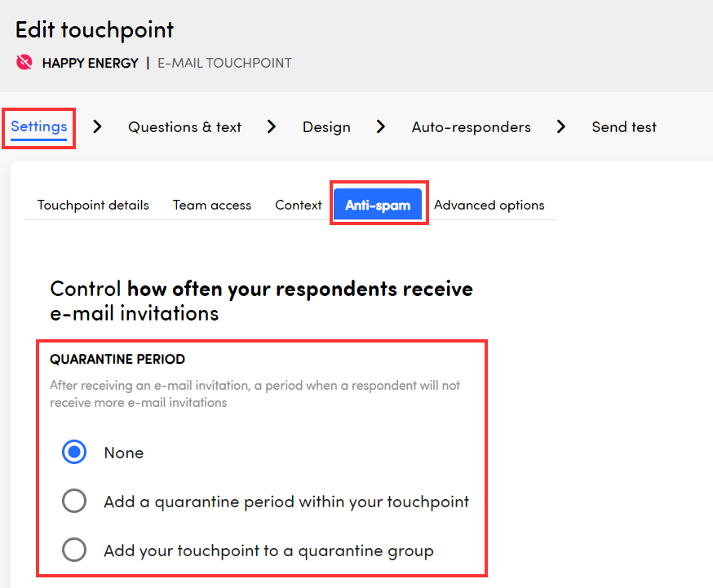
Task: Choose quarantine period within your touchpoint
Action: (x=74, y=502)
